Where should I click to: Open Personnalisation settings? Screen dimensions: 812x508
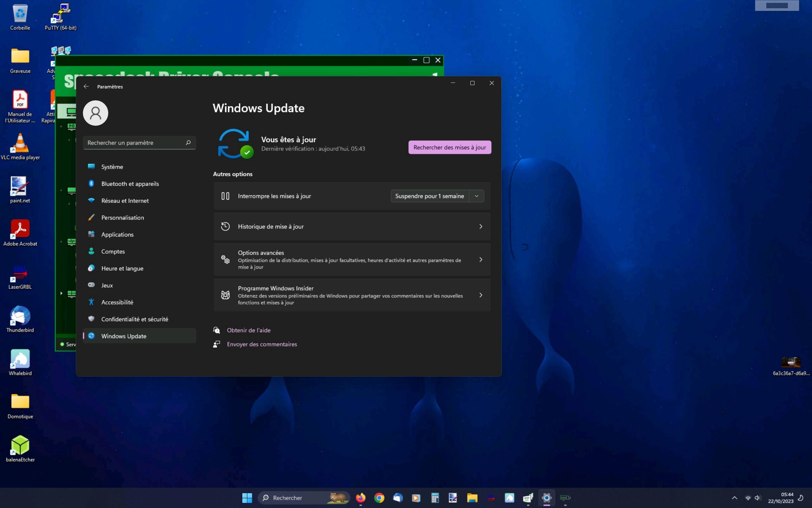point(139,218)
